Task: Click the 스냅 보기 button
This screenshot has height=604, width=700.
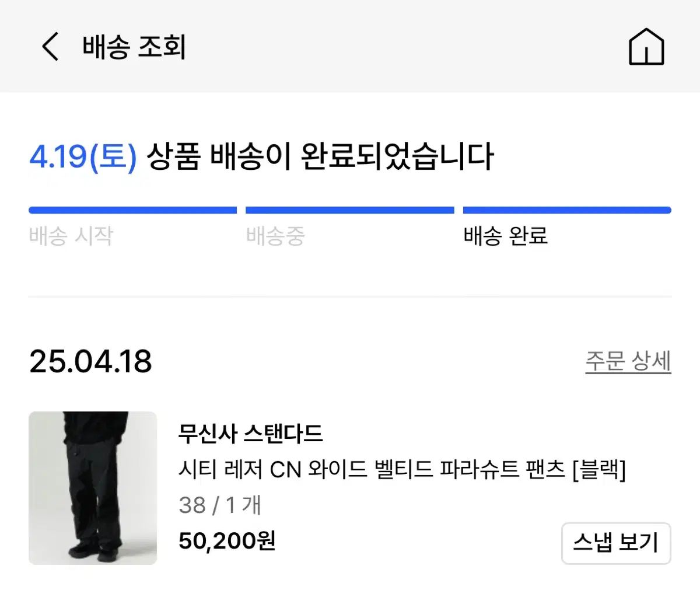Action: tap(616, 543)
